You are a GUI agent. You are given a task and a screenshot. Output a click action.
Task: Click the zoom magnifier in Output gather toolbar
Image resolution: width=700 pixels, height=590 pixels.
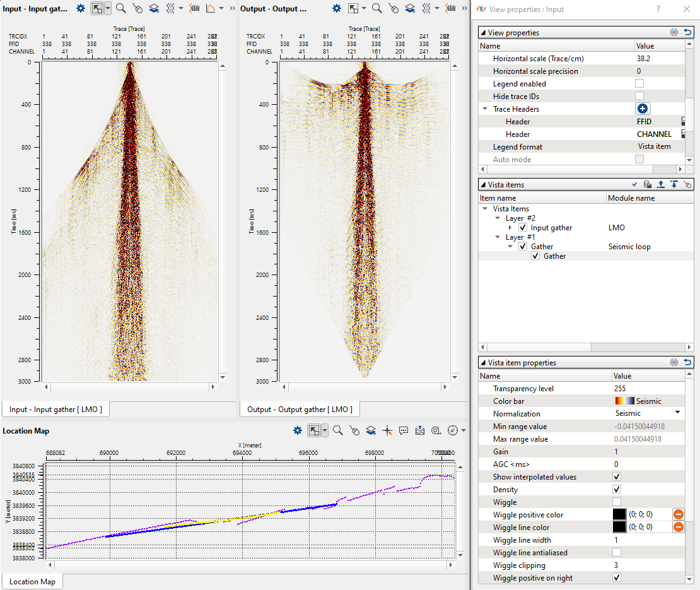pos(376,8)
